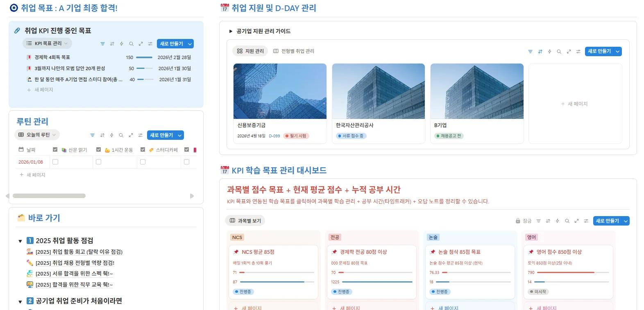Open settings icon in 과목별 보기 board toolbar
Screen dimensions: 644x310
click(x=586, y=221)
